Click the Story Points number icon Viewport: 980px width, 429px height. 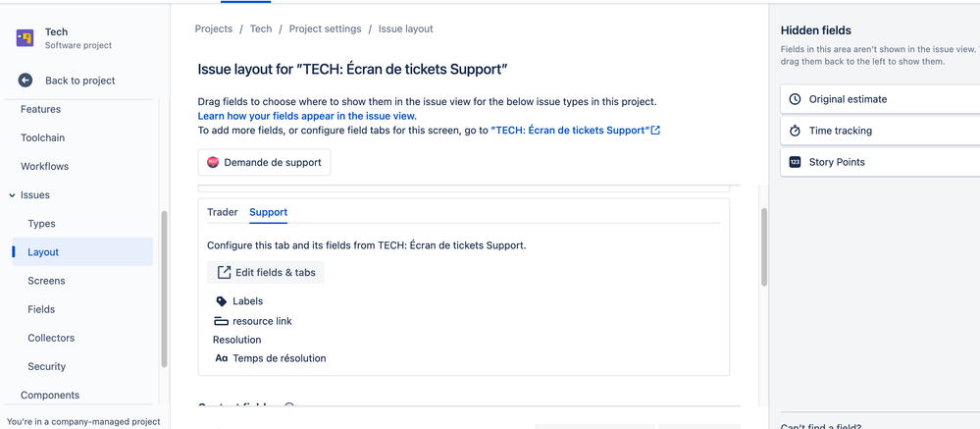795,162
